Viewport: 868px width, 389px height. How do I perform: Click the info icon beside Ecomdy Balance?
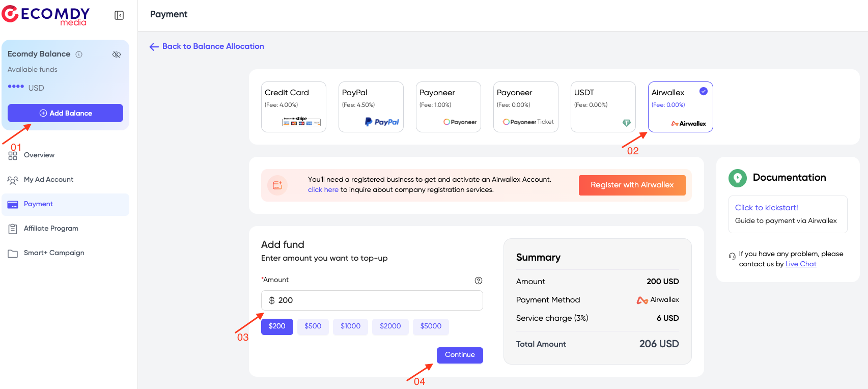79,54
